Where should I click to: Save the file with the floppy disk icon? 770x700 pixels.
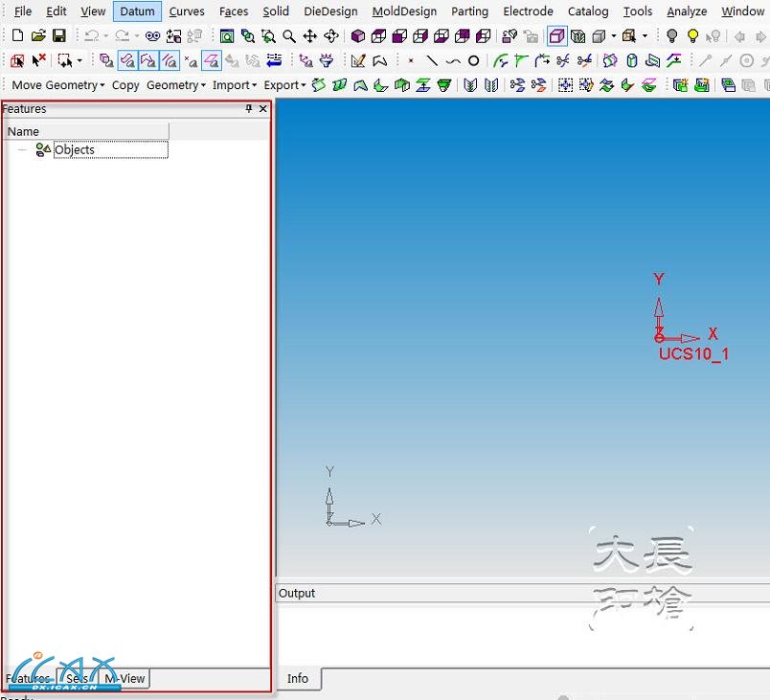click(59, 36)
